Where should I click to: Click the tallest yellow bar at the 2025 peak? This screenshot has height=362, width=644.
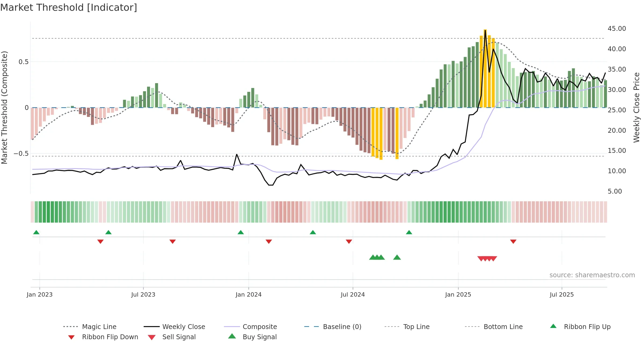485,68
